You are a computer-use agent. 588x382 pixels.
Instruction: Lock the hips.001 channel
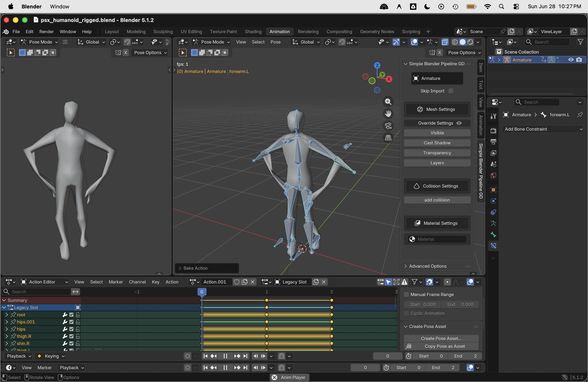[x=78, y=322]
